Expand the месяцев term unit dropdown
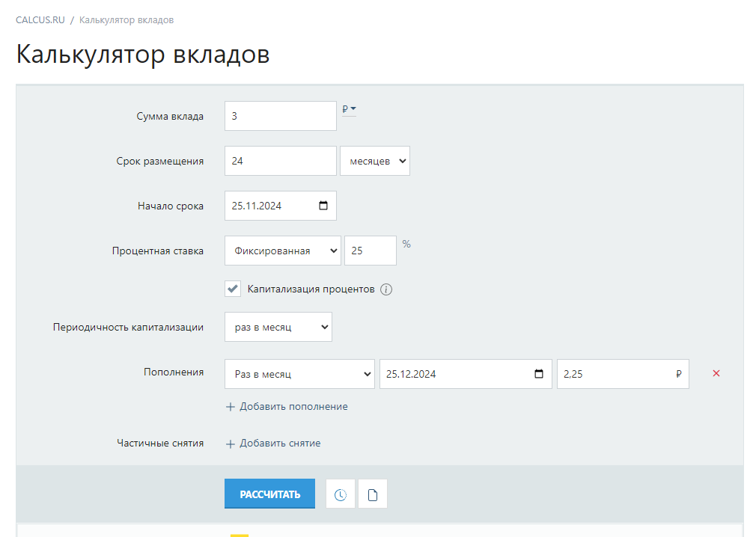Screen dimensions: 756x537 point(374,161)
